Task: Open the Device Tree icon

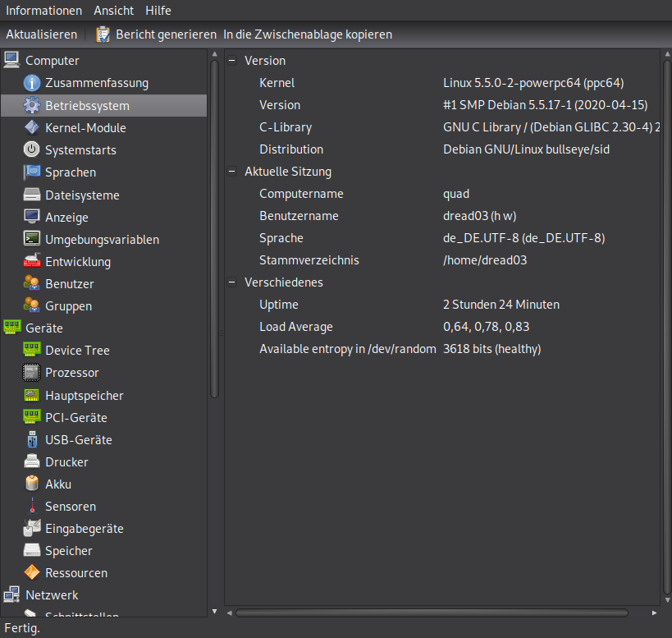Action: pos(32,350)
